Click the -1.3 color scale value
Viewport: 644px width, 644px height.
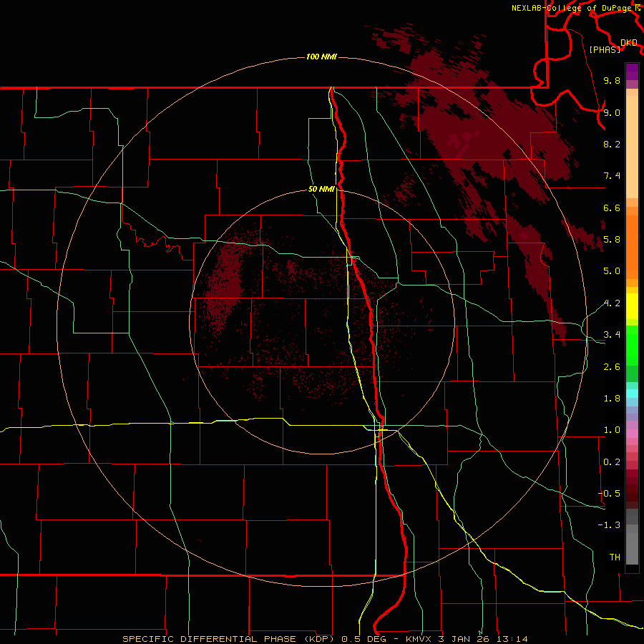pyautogui.click(x=609, y=525)
